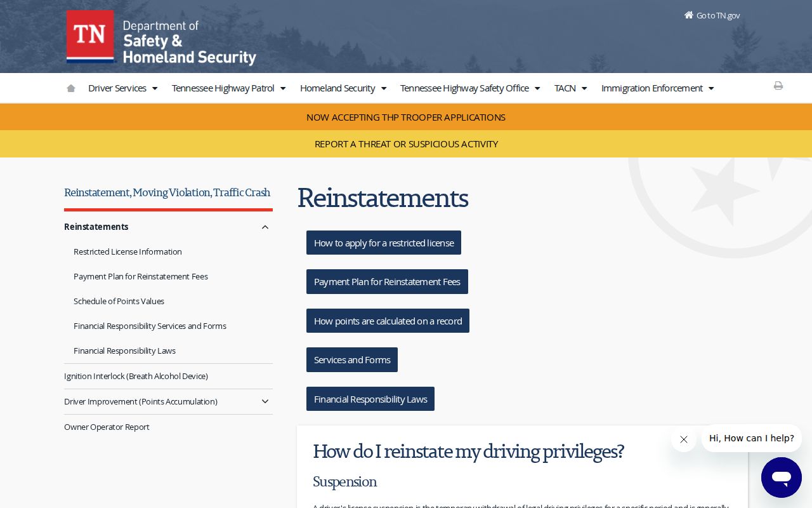Open Restricted License Information sidebar link
Viewport: 812px width, 508px height.
(x=128, y=252)
